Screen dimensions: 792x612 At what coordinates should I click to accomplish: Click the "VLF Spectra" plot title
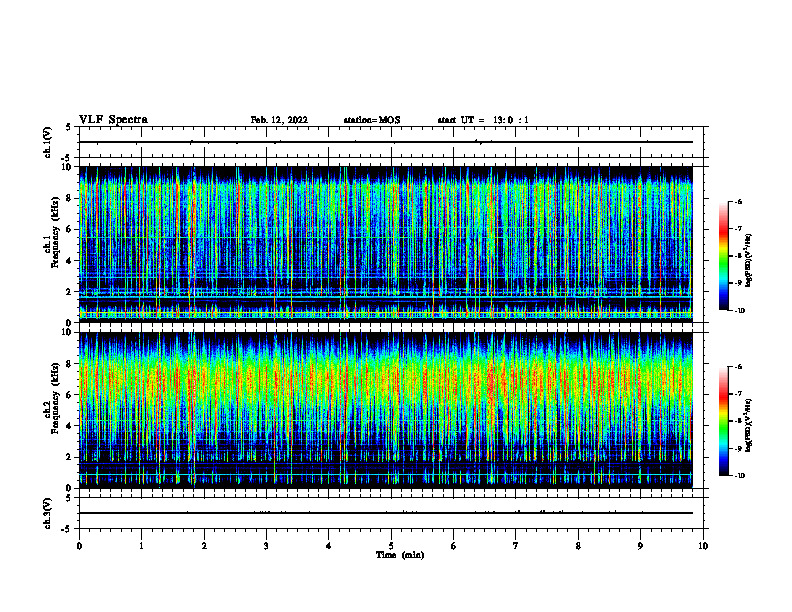coord(113,120)
